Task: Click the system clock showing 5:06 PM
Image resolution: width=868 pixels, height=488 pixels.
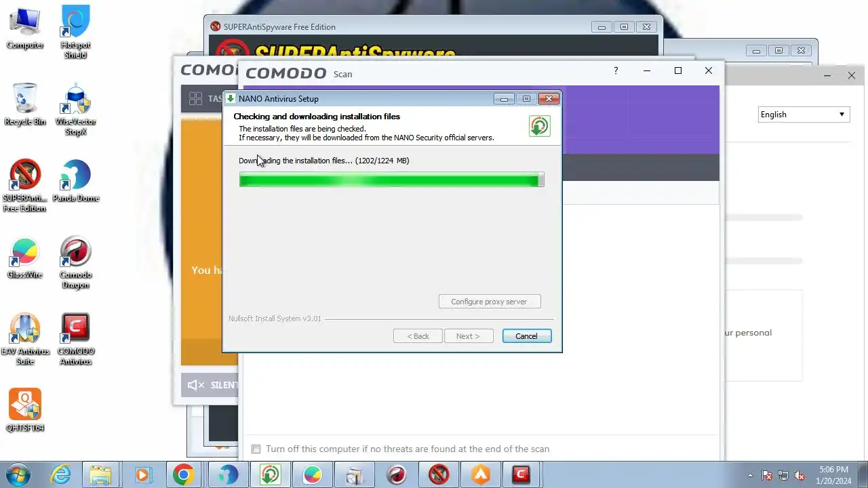Action: [833, 475]
